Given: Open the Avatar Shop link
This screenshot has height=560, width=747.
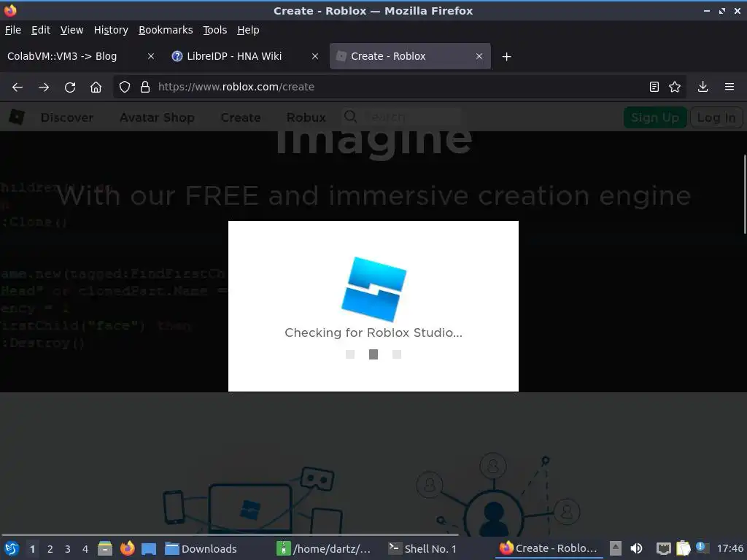Looking at the screenshot, I should click(157, 117).
